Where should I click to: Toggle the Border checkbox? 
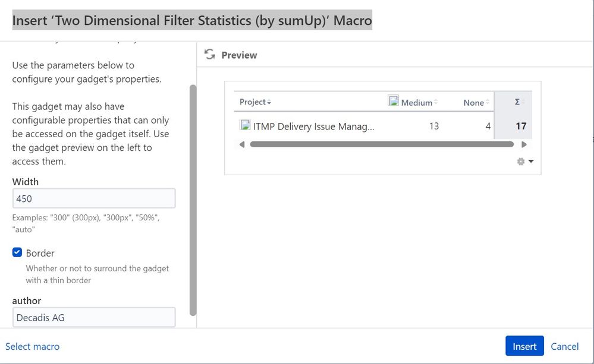pos(18,253)
